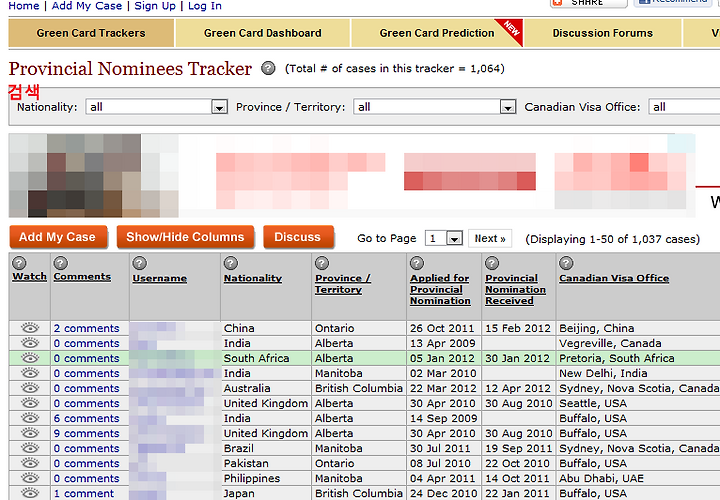
Task: Click help icon above Applied for Provincial Nomination
Action: [417, 263]
